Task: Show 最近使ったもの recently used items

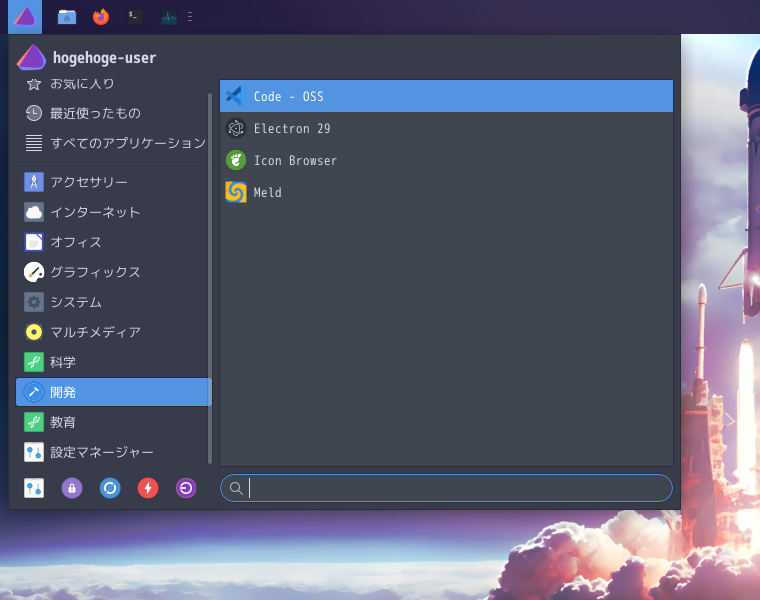Action: [112, 113]
